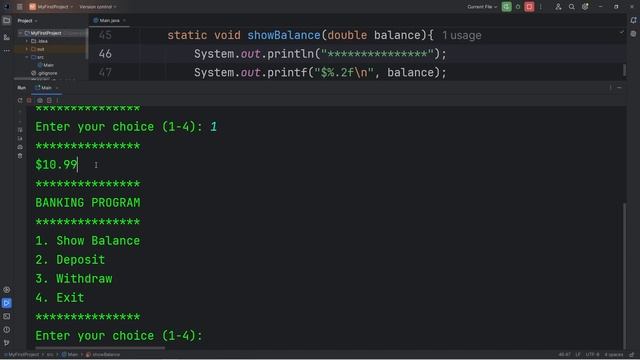Open the Current File run configuration dropdown
This screenshot has height=360, width=640.
[x=482, y=7]
